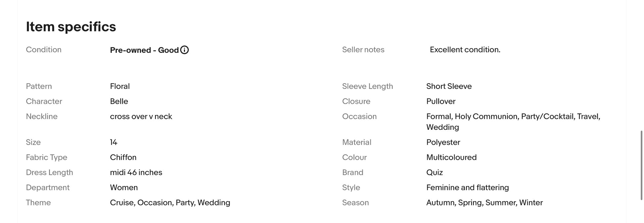Click the Cruise, Occasion, Party, Wedding theme
Screen dimensions: 644x223
(170, 203)
